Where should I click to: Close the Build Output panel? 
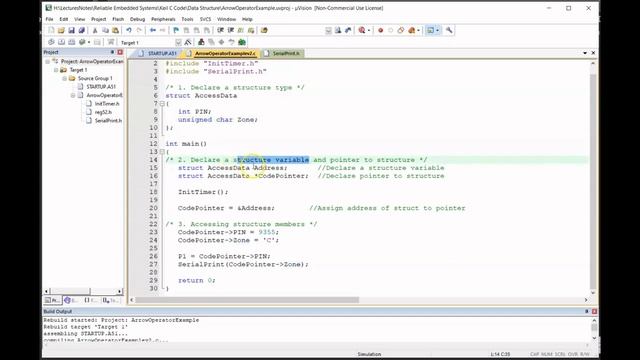coord(594,311)
